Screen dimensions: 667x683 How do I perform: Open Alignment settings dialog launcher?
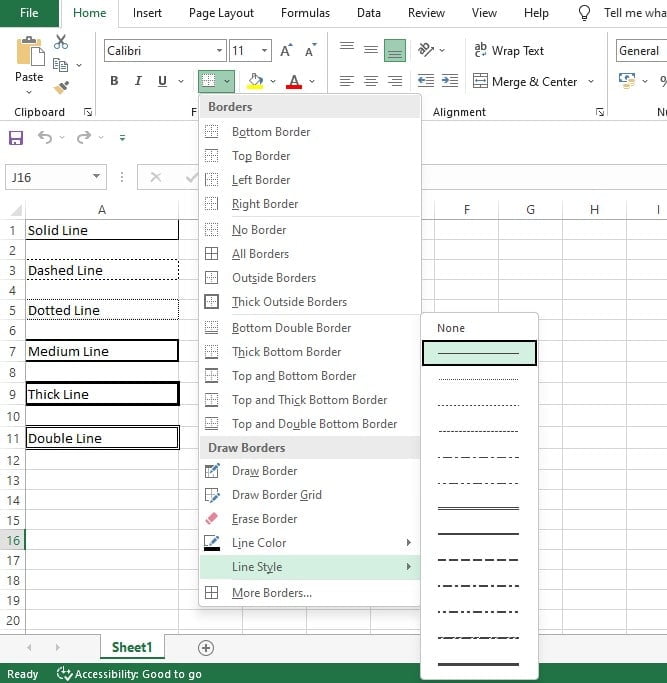[x=600, y=112]
